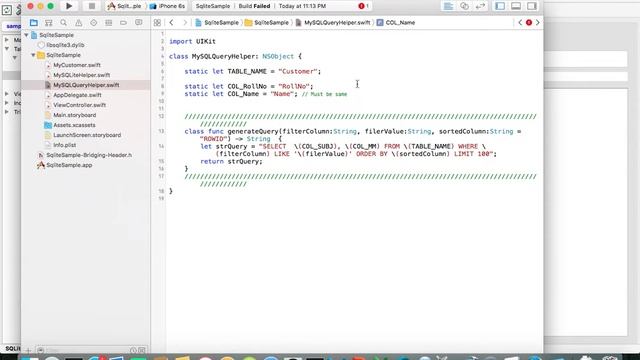This screenshot has width=640, height=360.
Task: Run the project with the Play button
Action: tap(69, 6)
